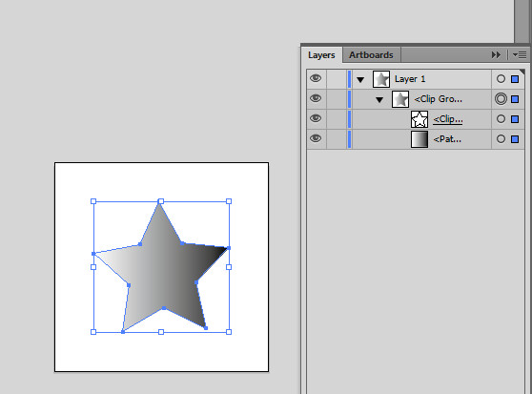532x394 pixels.
Task: Target the gradient Path via its circle
Action: click(x=501, y=138)
